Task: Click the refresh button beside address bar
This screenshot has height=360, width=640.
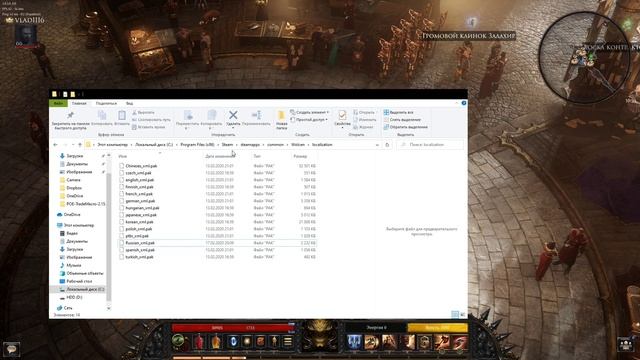Action: [x=387, y=145]
